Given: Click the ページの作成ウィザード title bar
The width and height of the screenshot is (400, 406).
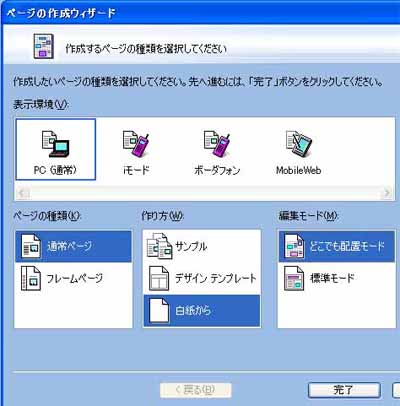Looking at the screenshot, I should click(200, 13).
